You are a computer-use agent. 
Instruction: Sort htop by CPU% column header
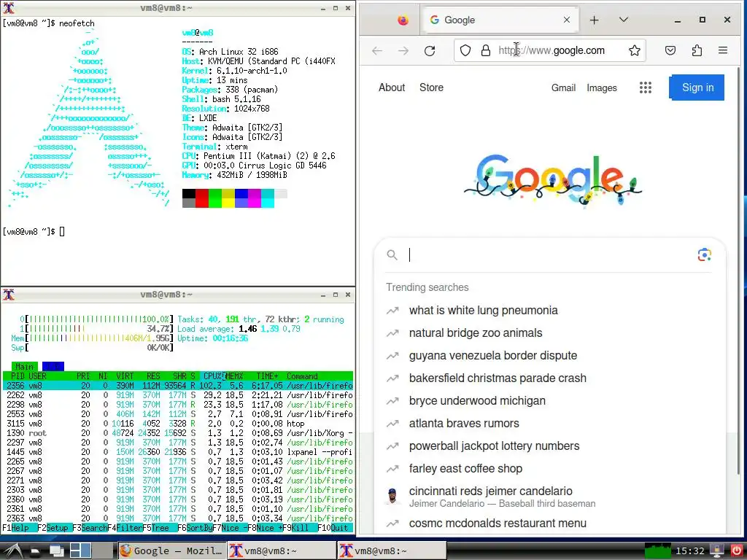pyautogui.click(x=213, y=376)
